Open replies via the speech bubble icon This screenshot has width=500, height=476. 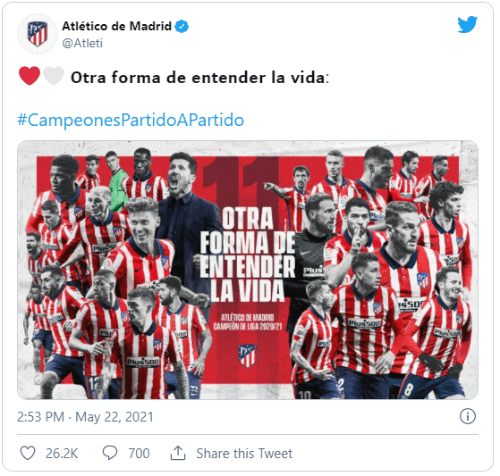click(x=110, y=453)
